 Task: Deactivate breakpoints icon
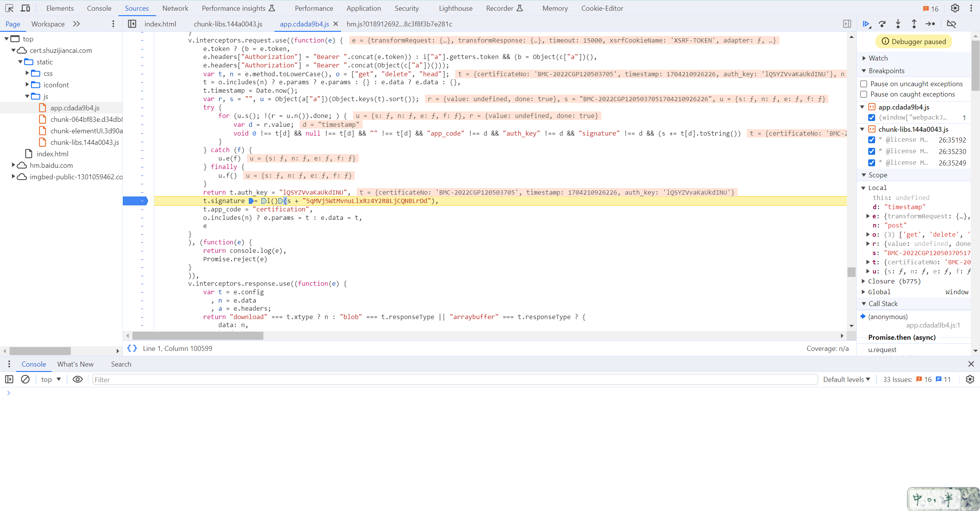pyautogui.click(x=951, y=24)
